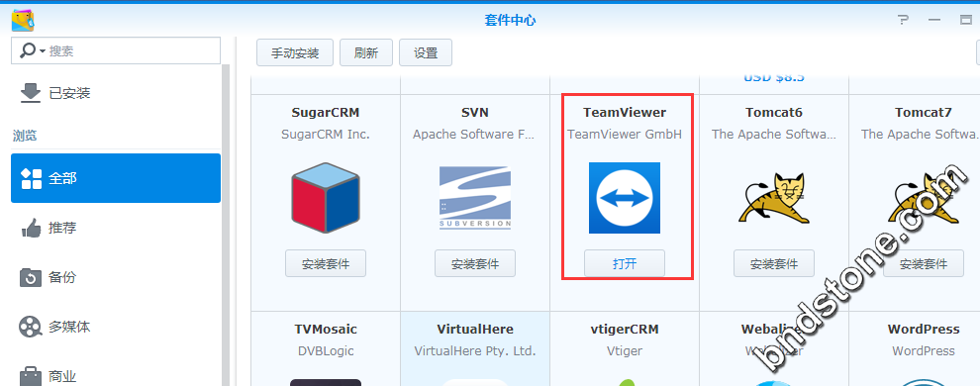980x386 pixels.
Task: Click the SugarCRM cube icon
Action: click(326, 197)
